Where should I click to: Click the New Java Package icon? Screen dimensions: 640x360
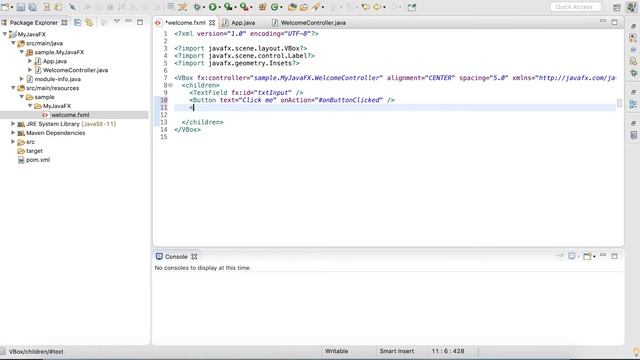coord(262,7)
